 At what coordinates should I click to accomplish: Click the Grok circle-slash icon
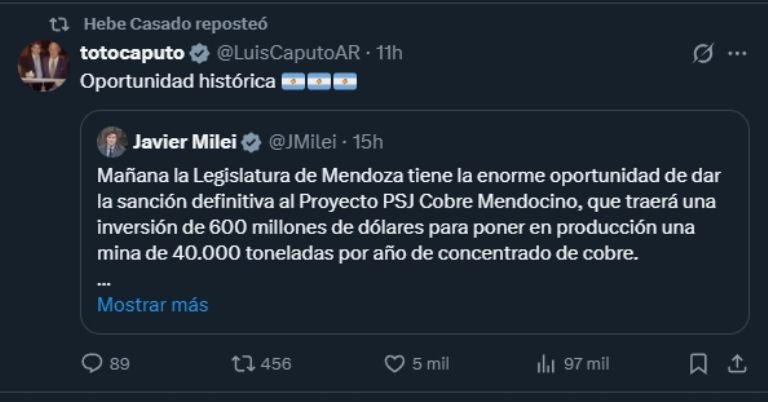coord(702,53)
